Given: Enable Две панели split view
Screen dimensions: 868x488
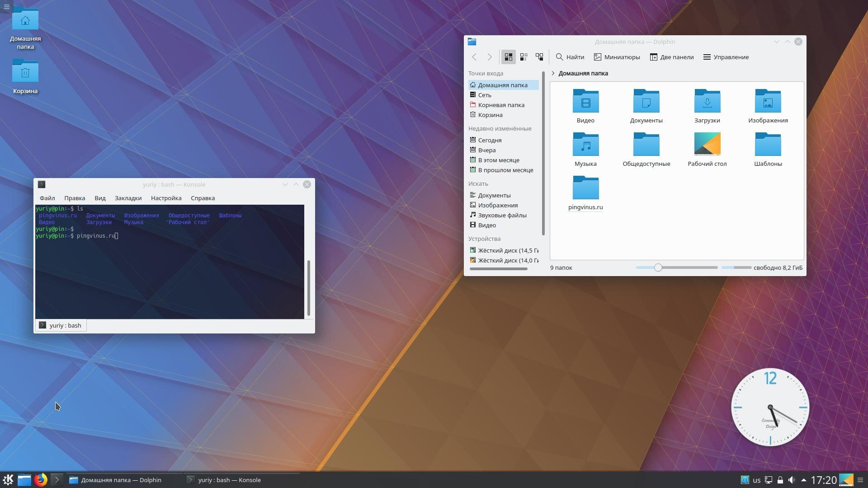Looking at the screenshot, I should click(671, 57).
